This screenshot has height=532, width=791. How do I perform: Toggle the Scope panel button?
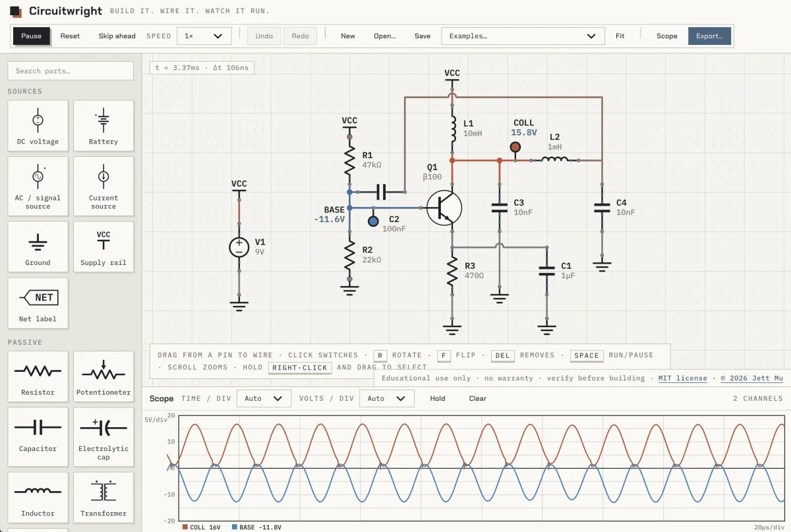click(x=667, y=36)
